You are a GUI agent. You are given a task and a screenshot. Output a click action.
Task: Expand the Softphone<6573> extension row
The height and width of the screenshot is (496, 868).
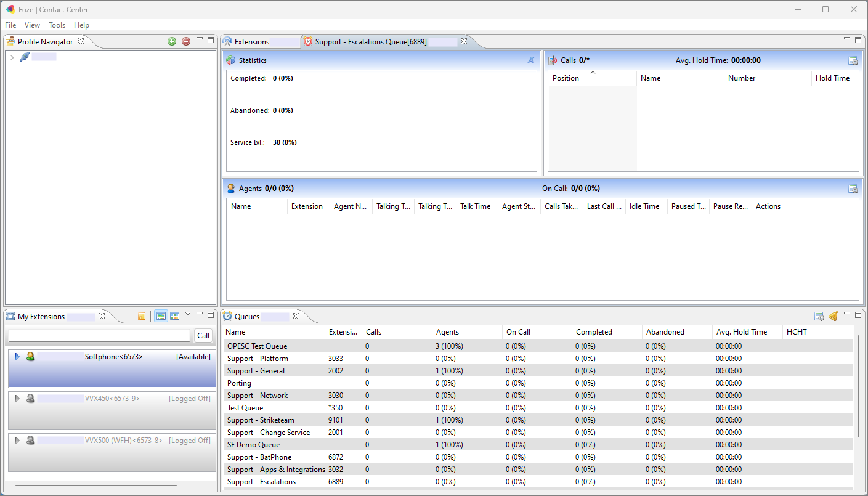17,357
